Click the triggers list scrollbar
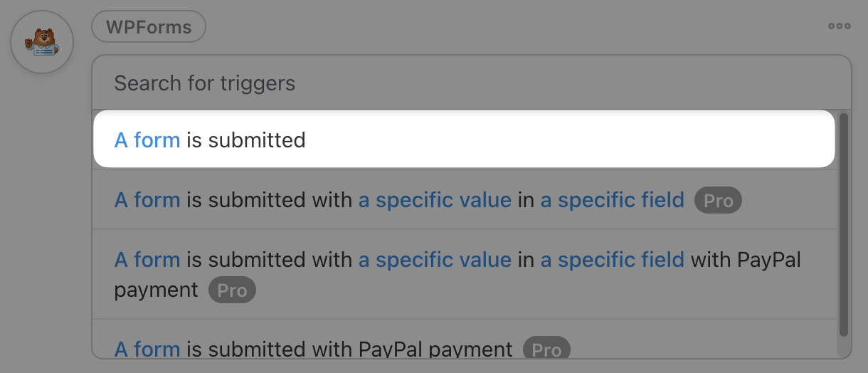The width and height of the screenshot is (868, 373). tap(844, 224)
